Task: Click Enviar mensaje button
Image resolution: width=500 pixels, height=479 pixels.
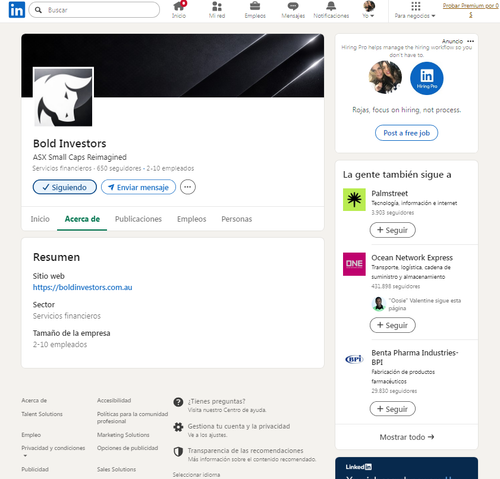Action: coord(138,187)
